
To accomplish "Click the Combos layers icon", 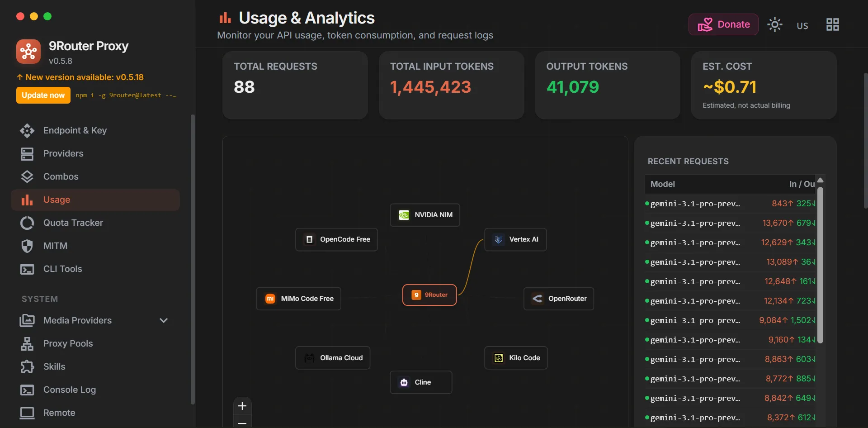I will [x=27, y=177].
